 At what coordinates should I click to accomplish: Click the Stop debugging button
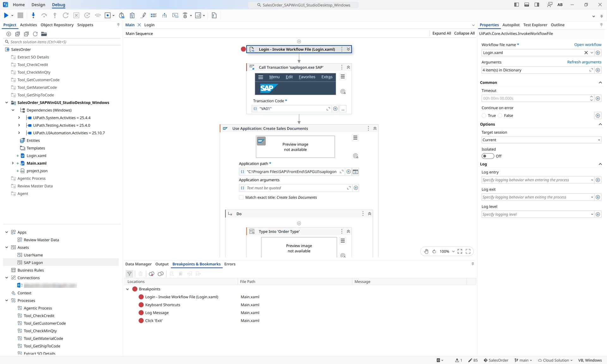pos(20,15)
